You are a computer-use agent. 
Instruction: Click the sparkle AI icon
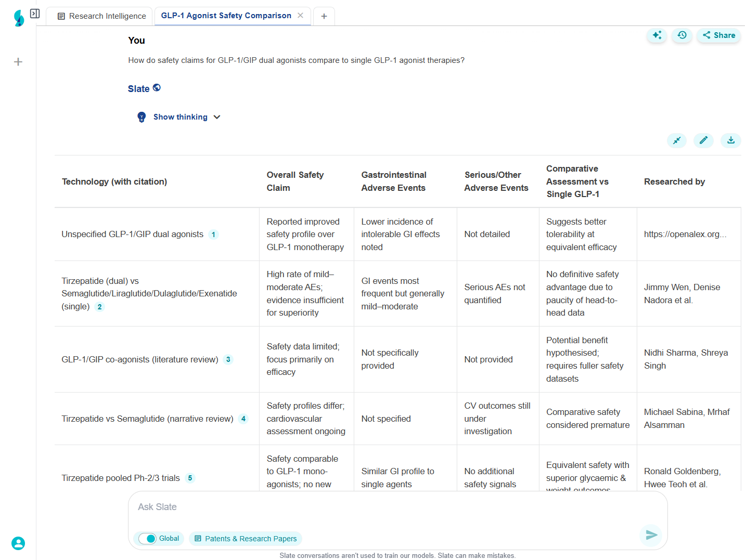(x=657, y=35)
